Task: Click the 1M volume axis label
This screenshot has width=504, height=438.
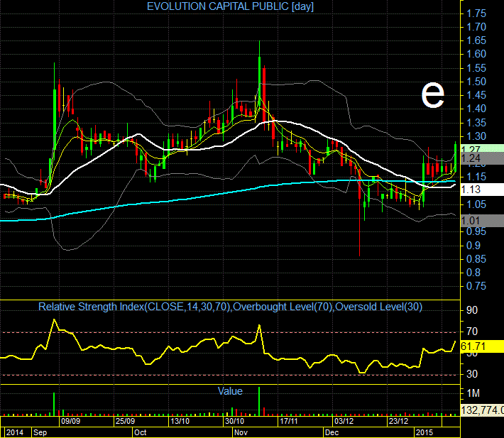Action: pos(473,393)
